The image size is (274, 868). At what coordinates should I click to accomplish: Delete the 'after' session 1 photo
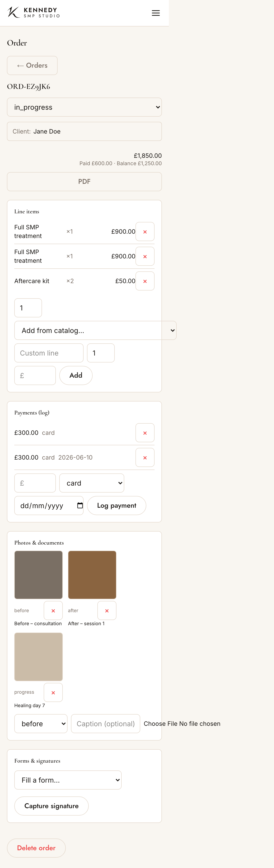point(107,610)
